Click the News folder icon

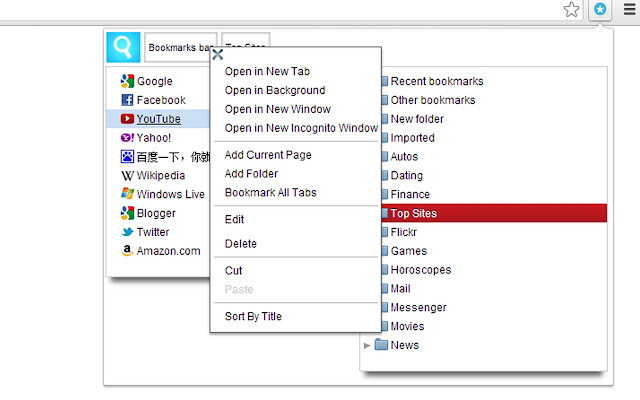[381, 344]
